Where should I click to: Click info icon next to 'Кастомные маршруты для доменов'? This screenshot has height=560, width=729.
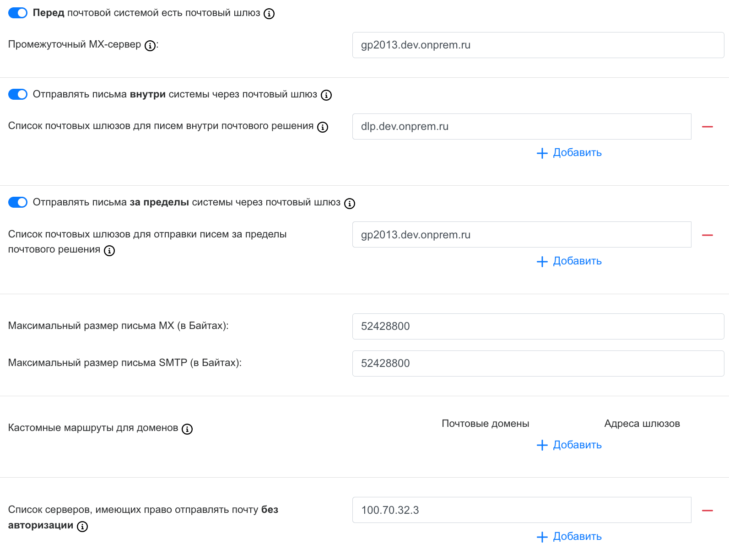tap(187, 429)
